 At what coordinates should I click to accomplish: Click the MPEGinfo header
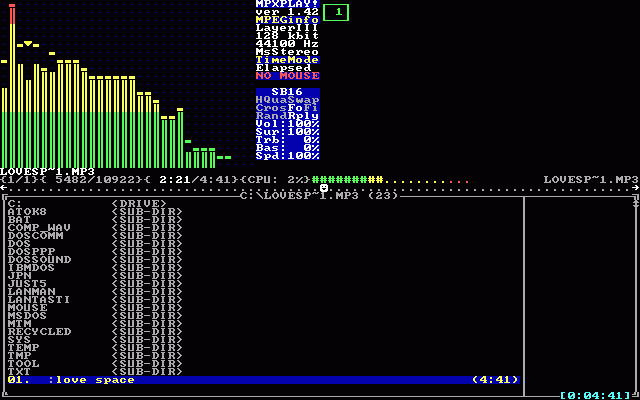[287, 19]
